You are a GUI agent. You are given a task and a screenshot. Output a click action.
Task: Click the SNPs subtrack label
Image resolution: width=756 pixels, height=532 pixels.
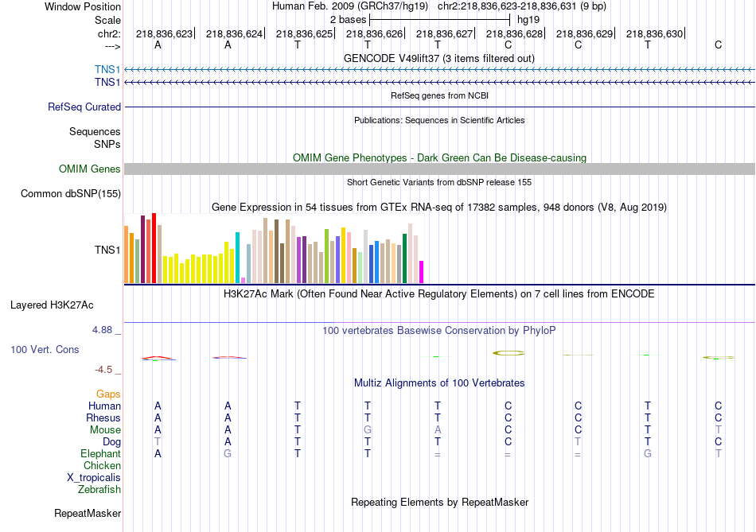click(107, 144)
